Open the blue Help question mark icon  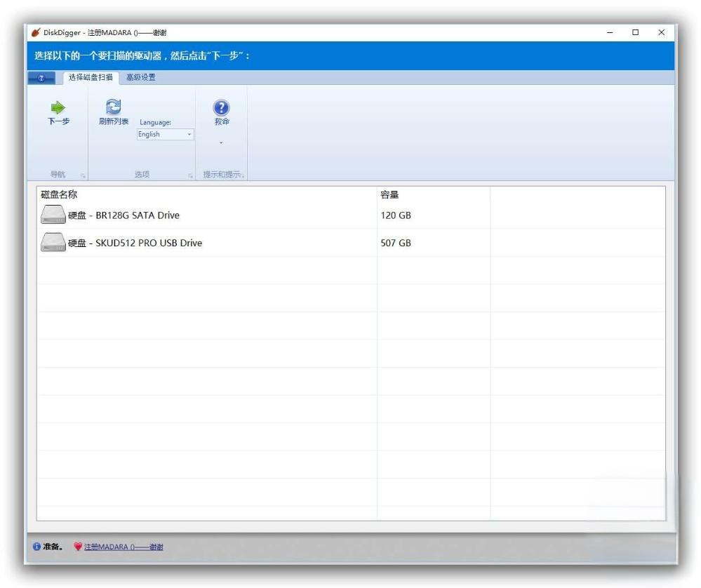coord(221,108)
